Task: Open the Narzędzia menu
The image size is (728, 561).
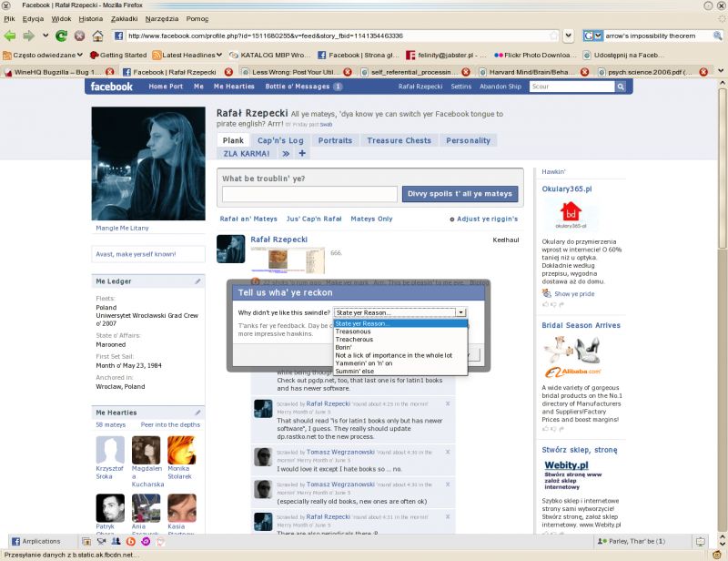Action: pos(162,18)
